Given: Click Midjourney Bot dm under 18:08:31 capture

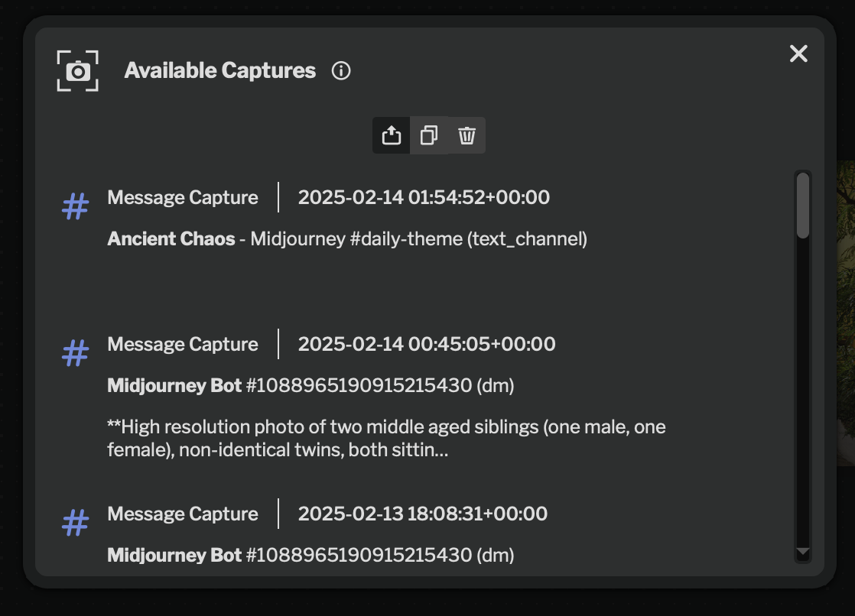Looking at the screenshot, I should pyautogui.click(x=310, y=555).
